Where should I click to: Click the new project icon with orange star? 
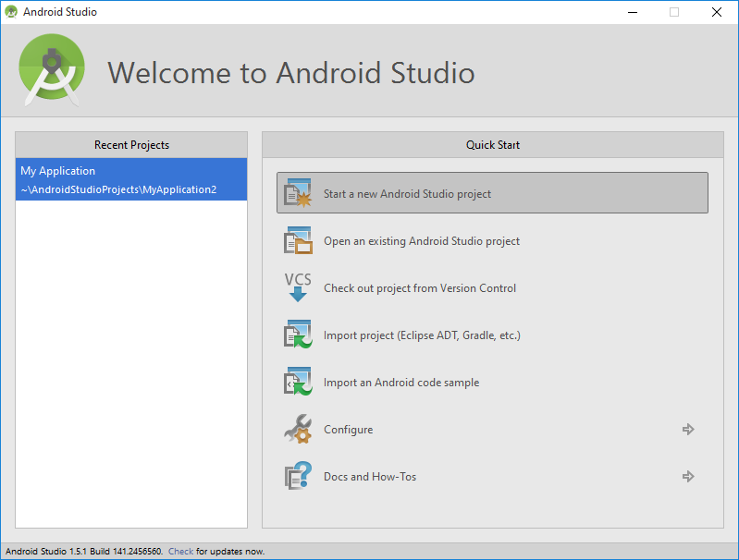click(x=298, y=193)
